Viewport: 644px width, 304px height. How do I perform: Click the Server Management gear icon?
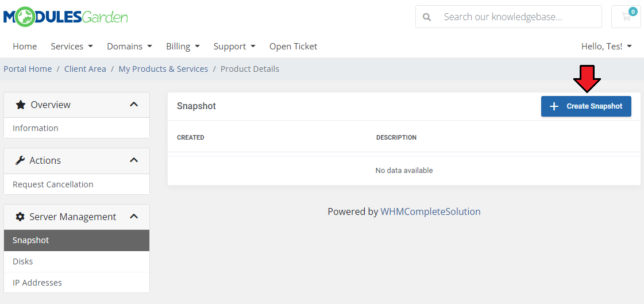tap(20, 217)
